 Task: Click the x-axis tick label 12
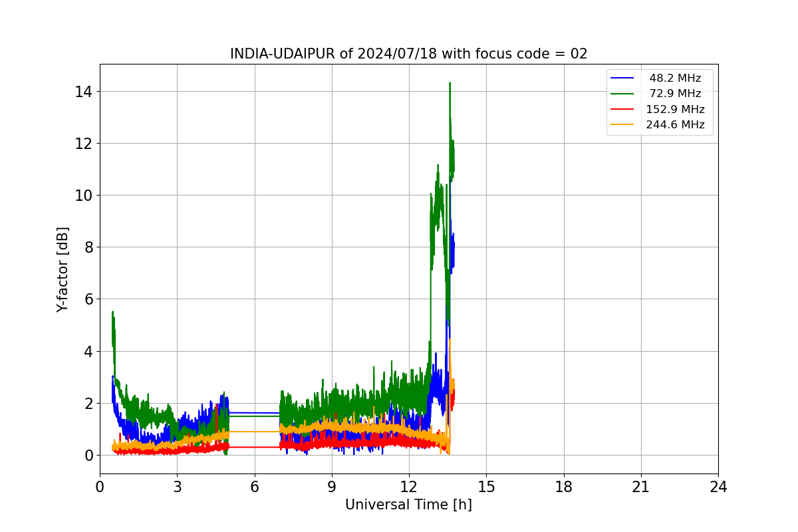pos(409,487)
